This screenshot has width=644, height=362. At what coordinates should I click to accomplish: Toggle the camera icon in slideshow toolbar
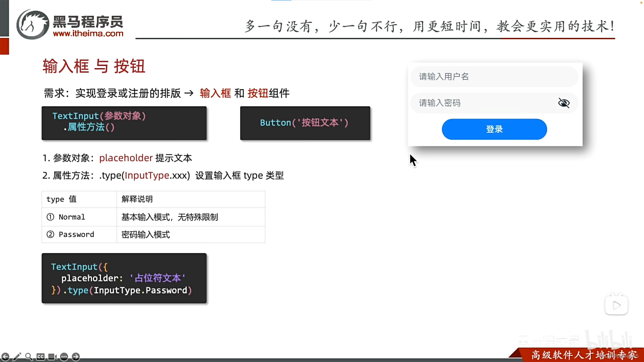(52, 357)
